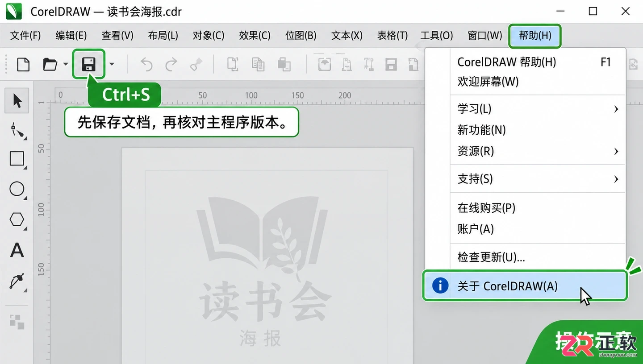Click the Paste toolbar icon
The image size is (643, 364).
pyautogui.click(x=284, y=65)
